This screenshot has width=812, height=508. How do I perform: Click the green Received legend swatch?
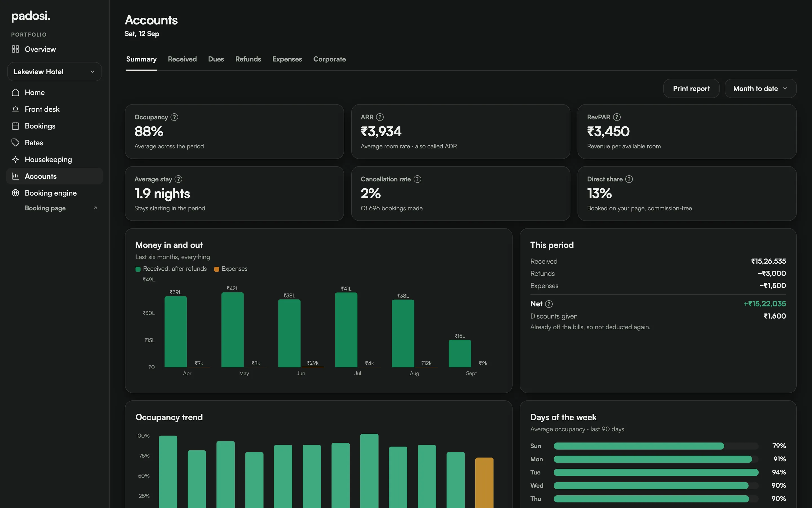click(138, 269)
